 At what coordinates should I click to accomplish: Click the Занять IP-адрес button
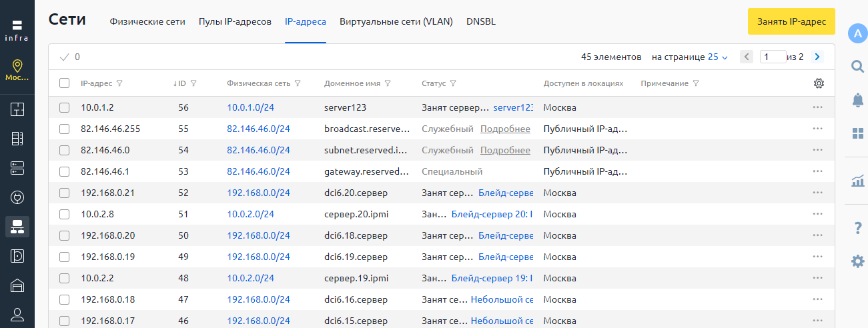[x=791, y=21]
